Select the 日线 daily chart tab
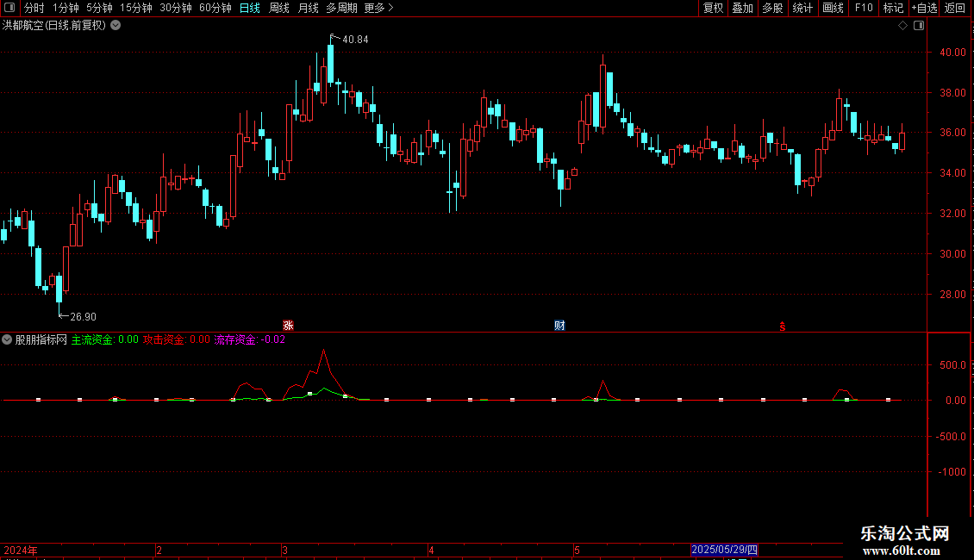 pos(250,8)
